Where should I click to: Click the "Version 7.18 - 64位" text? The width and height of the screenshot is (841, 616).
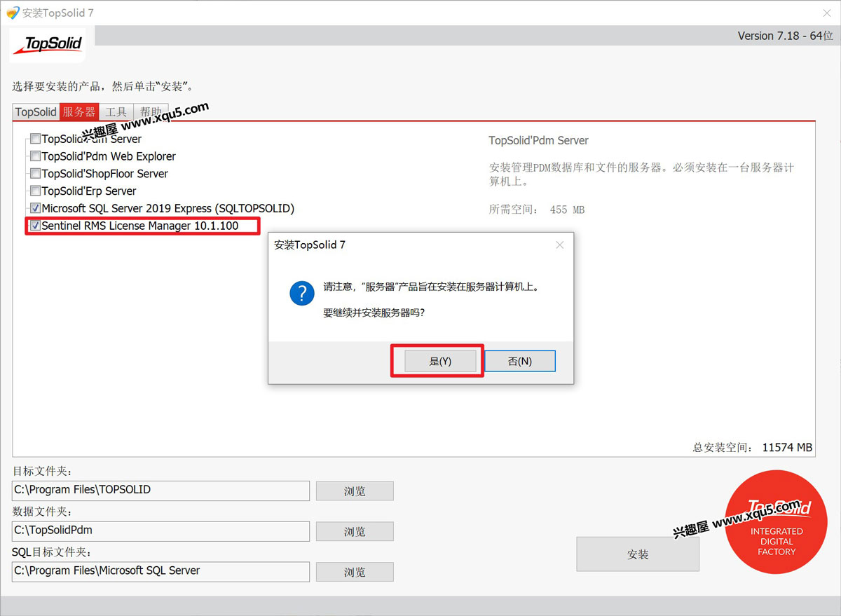pyautogui.click(x=786, y=36)
